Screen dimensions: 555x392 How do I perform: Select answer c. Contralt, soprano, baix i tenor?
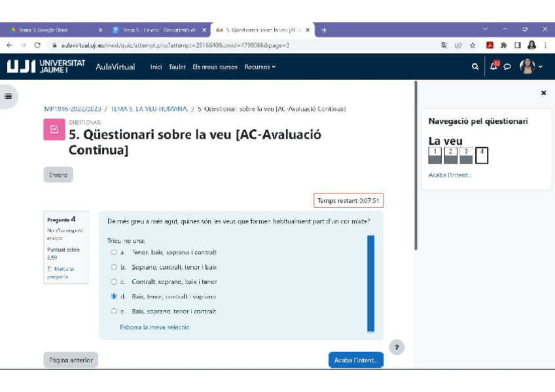[x=114, y=282]
